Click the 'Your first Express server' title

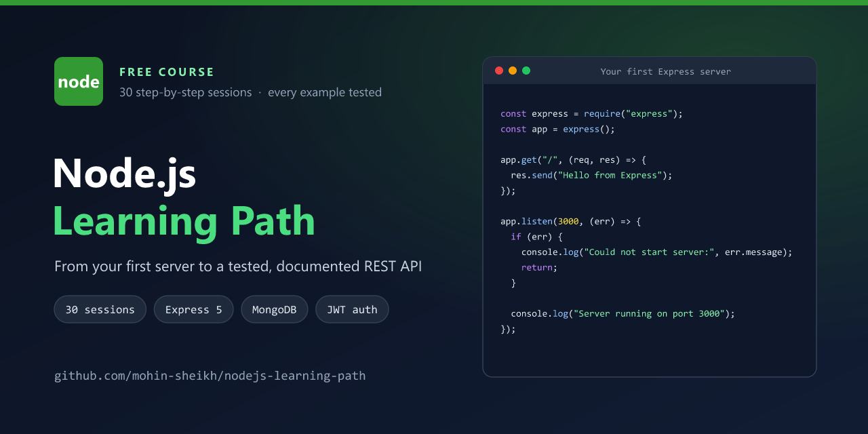pyautogui.click(x=666, y=71)
